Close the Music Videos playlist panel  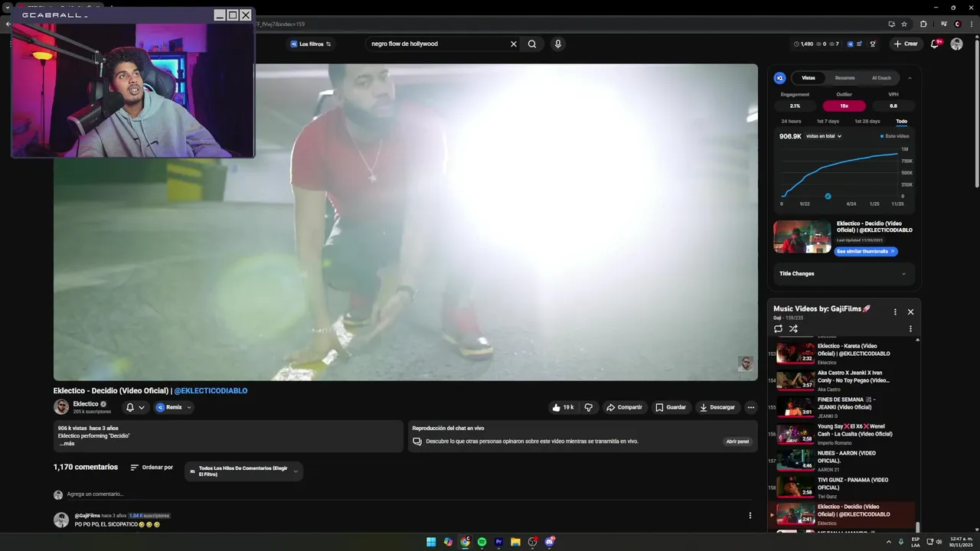point(910,311)
